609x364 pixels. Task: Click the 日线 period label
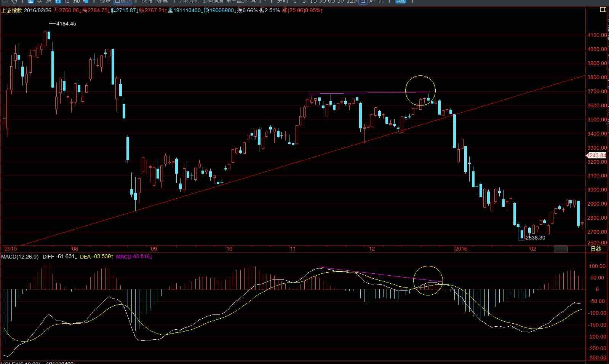(596, 249)
